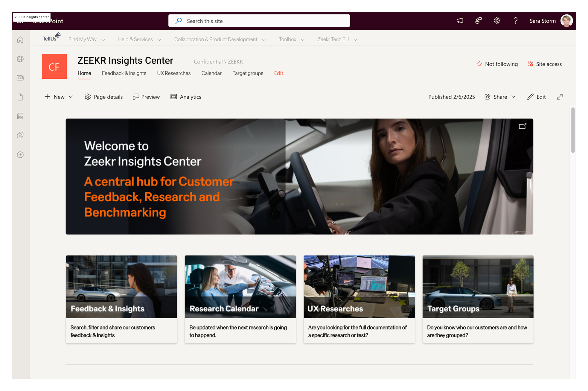Expand the Find My Way menu

coord(87,39)
